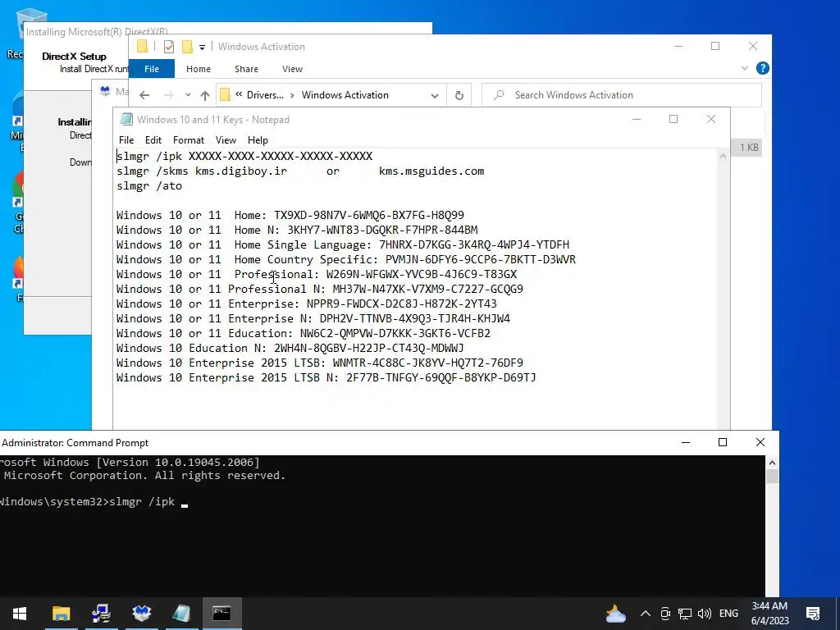Open the network status tray icon

(x=685, y=614)
